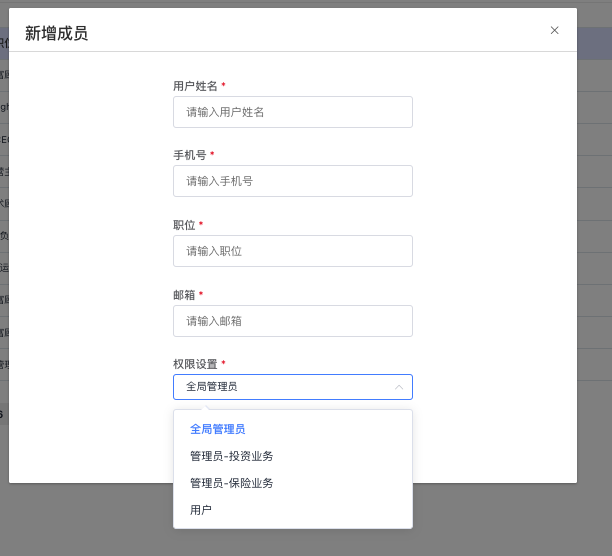This screenshot has width=612, height=556.
Task: Choose 全局管理员 from the dropdown list
Action: click(x=218, y=429)
